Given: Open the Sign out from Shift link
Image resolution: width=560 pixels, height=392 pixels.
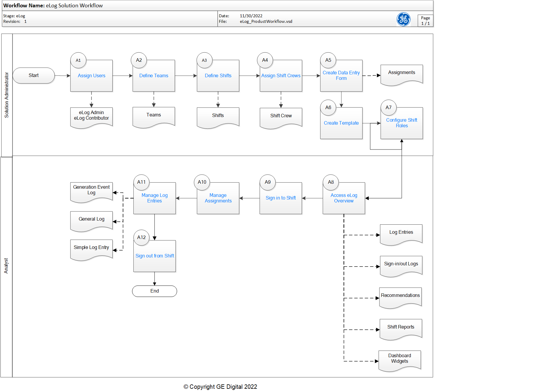Looking at the screenshot, I should [x=154, y=256].
